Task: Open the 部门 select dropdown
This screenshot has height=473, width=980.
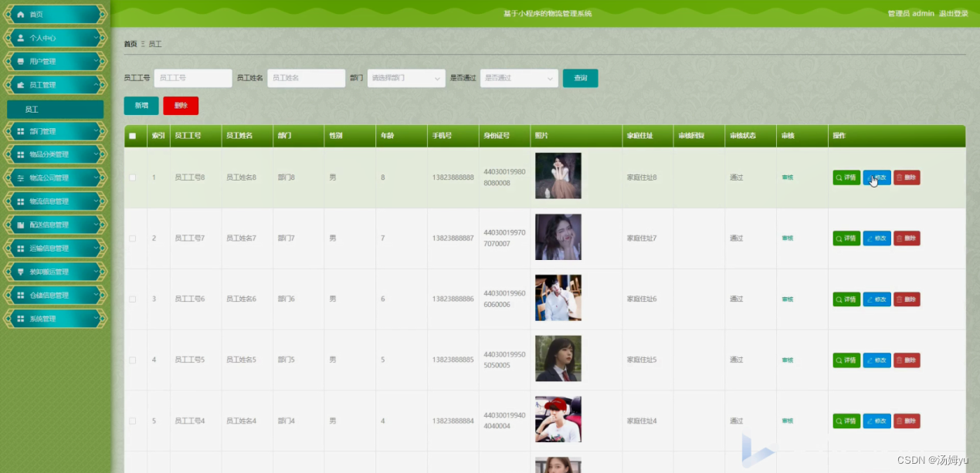Action: point(406,78)
